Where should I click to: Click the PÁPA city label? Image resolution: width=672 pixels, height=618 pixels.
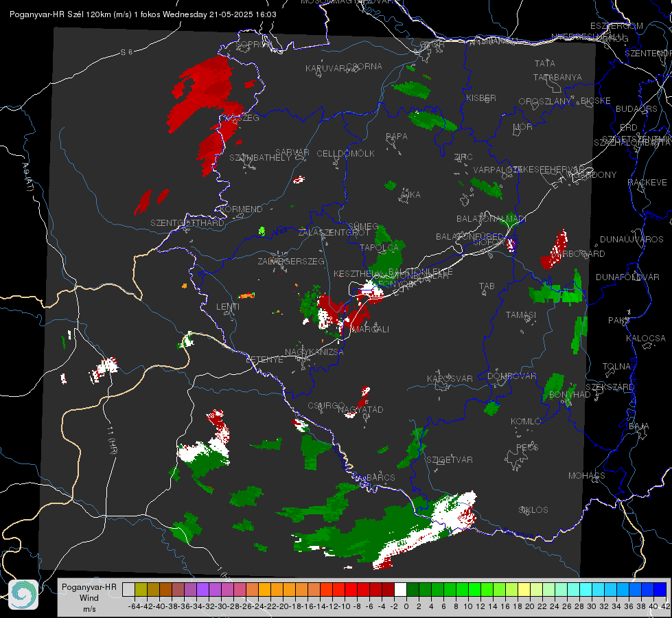coord(397,137)
